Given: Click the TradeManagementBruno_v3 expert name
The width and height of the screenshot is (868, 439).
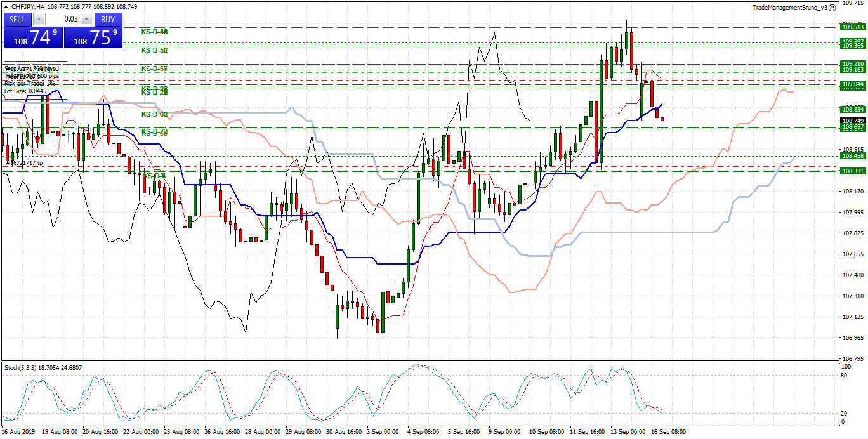Looking at the screenshot, I should [789, 8].
